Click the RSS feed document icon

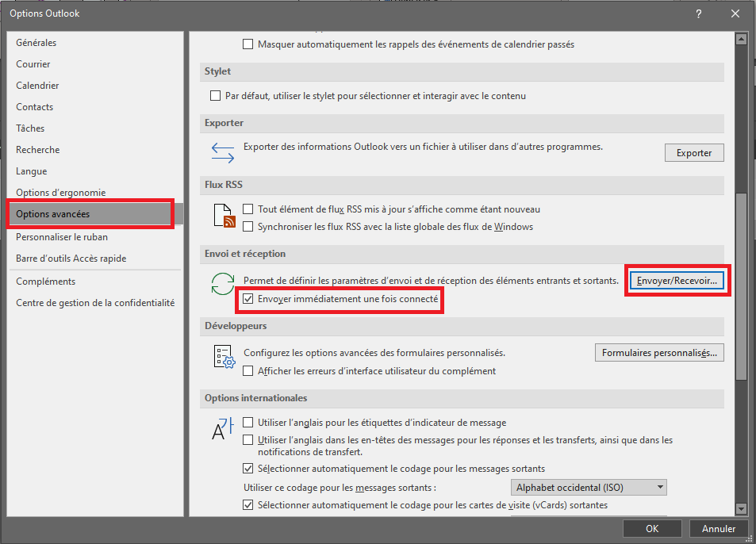pyautogui.click(x=225, y=216)
